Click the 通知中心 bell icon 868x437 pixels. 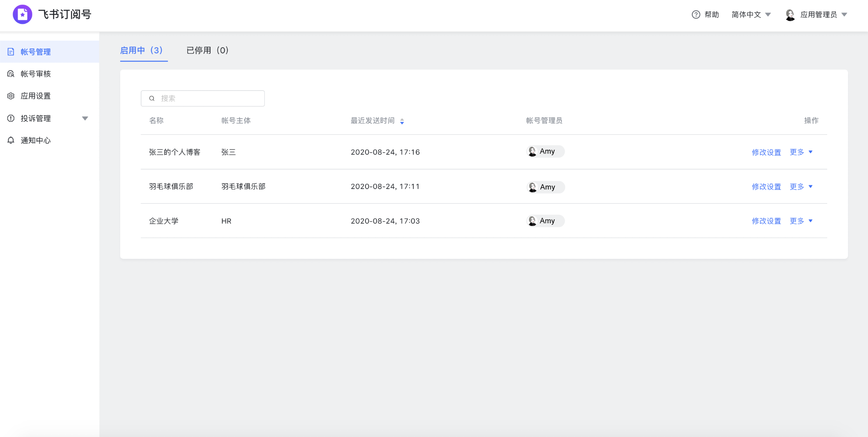click(11, 140)
